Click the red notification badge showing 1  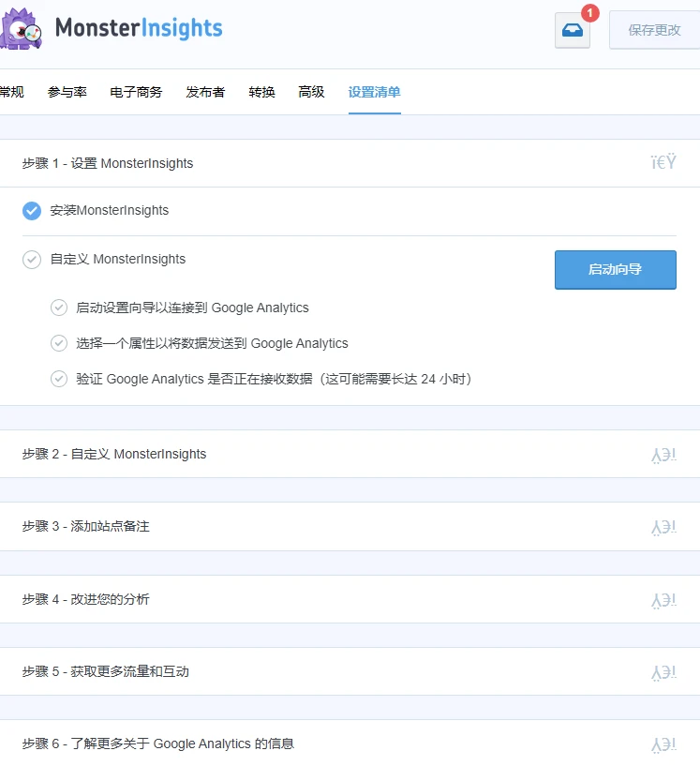(589, 13)
